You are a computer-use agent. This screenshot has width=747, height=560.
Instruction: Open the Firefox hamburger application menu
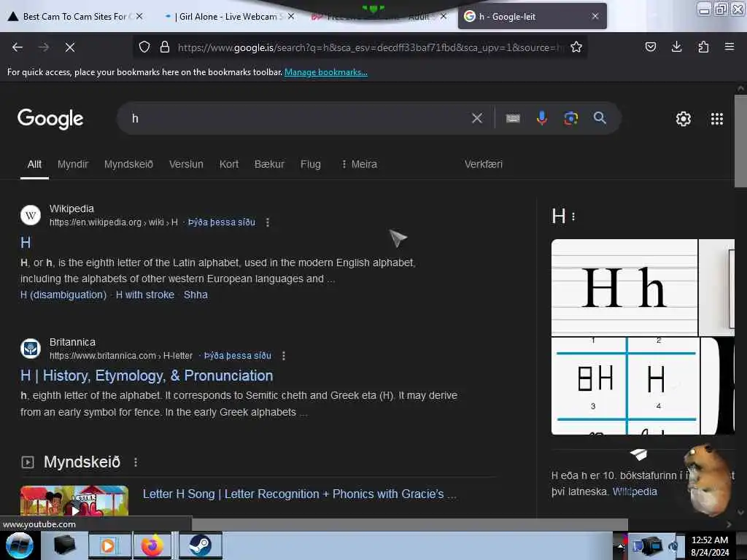click(729, 47)
